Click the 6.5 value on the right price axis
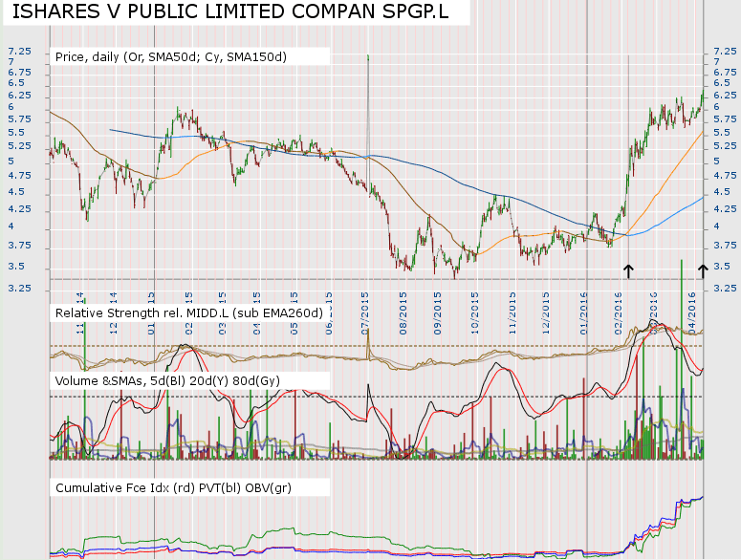741x560 pixels. 722,83
